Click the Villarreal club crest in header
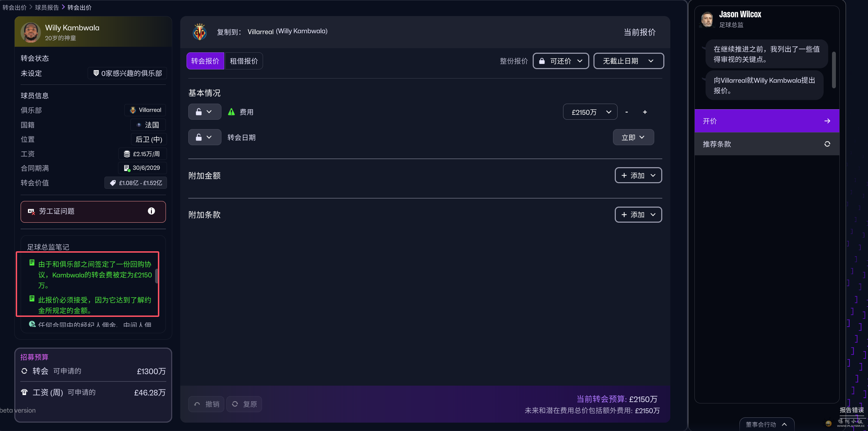The width and height of the screenshot is (868, 431). click(x=200, y=32)
